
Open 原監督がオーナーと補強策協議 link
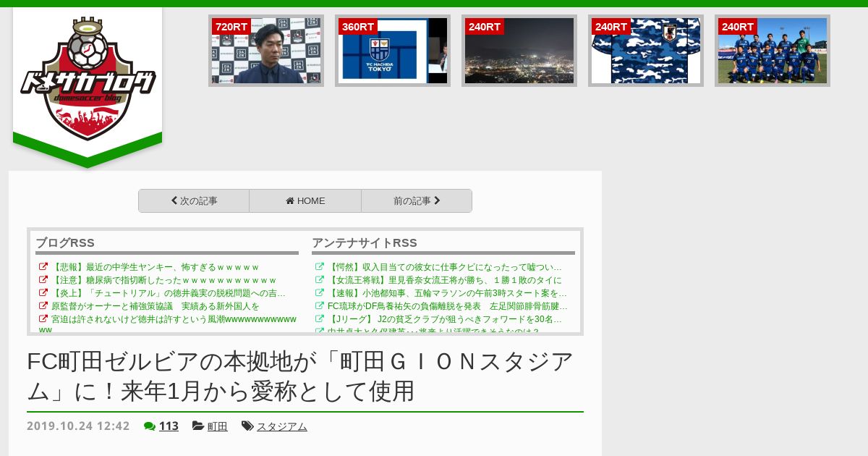pyautogui.click(x=156, y=306)
